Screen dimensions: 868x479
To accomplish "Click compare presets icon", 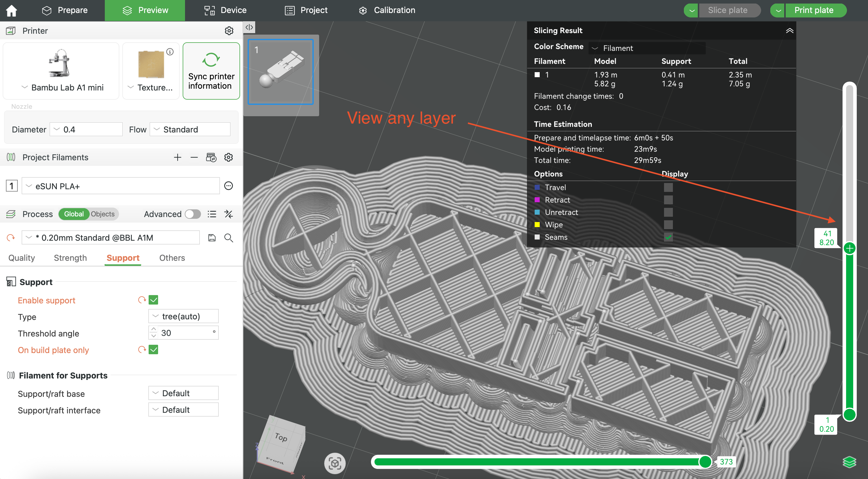I will pyautogui.click(x=229, y=214).
